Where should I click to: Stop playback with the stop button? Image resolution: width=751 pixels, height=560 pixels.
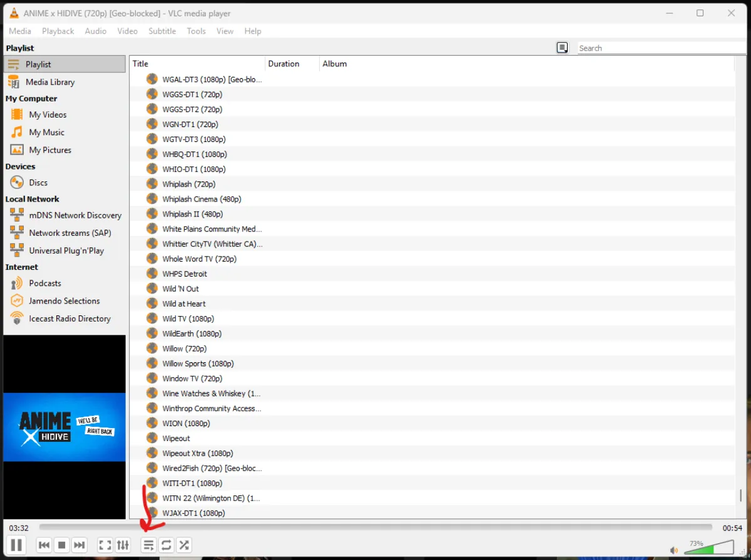61,545
